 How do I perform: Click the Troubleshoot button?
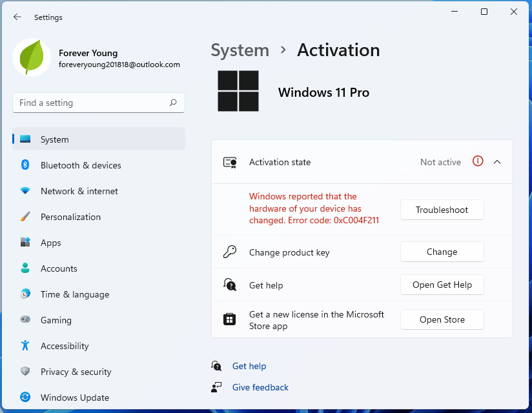click(x=442, y=210)
